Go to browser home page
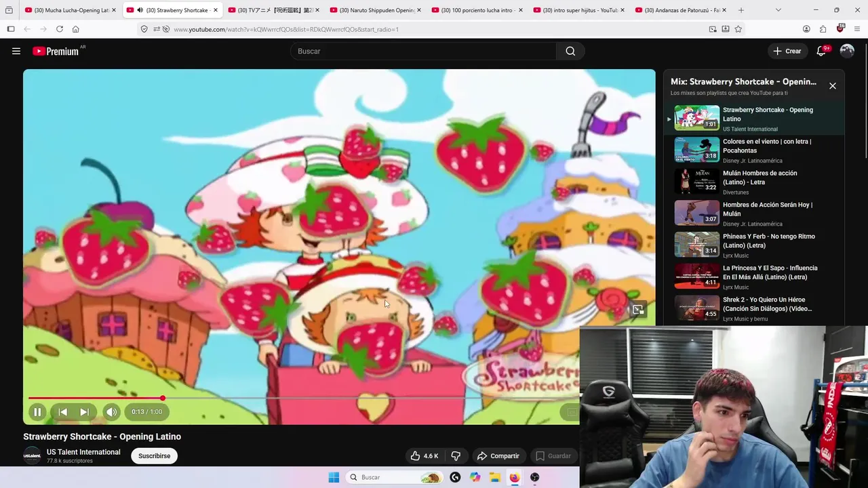 click(x=76, y=29)
